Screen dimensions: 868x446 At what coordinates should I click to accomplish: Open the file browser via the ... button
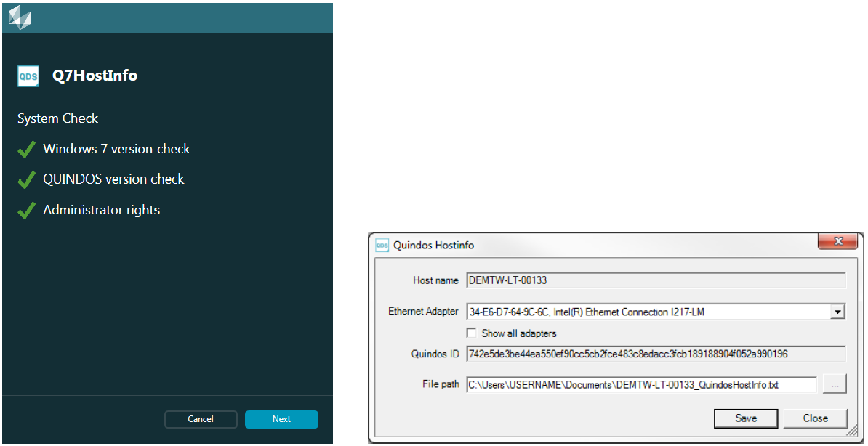tap(835, 384)
